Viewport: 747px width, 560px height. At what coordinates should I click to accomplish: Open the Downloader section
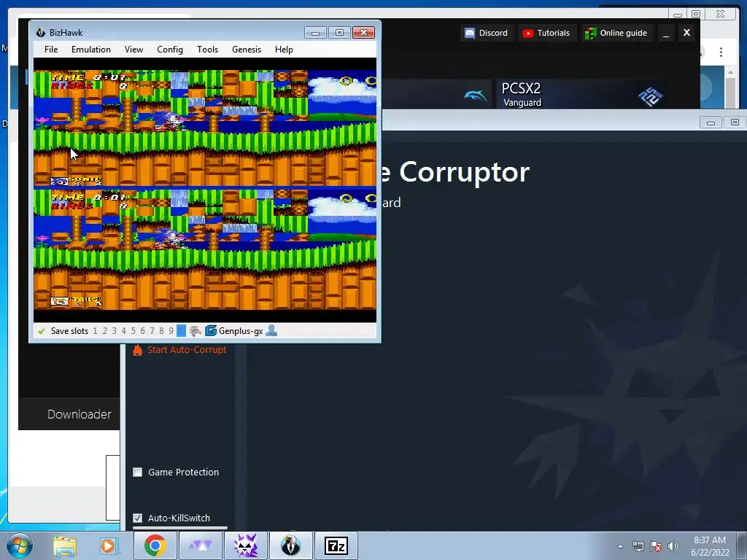[79, 414]
